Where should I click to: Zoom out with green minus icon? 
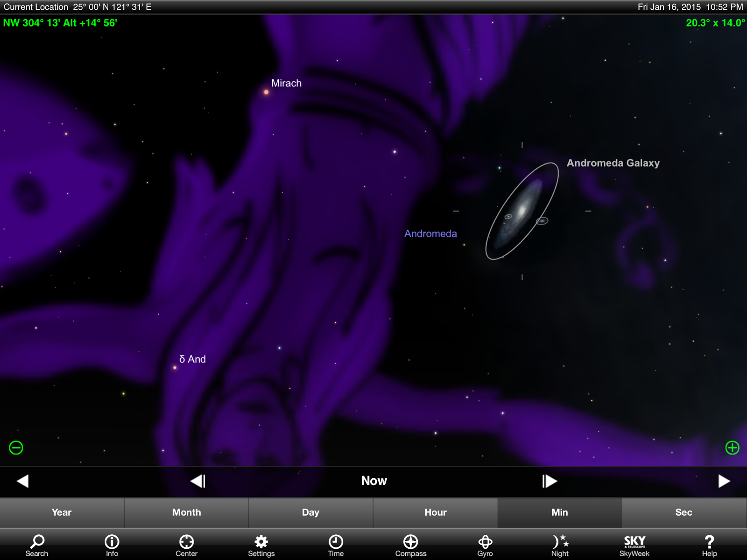pyautogui.click(x=16, y=448)
